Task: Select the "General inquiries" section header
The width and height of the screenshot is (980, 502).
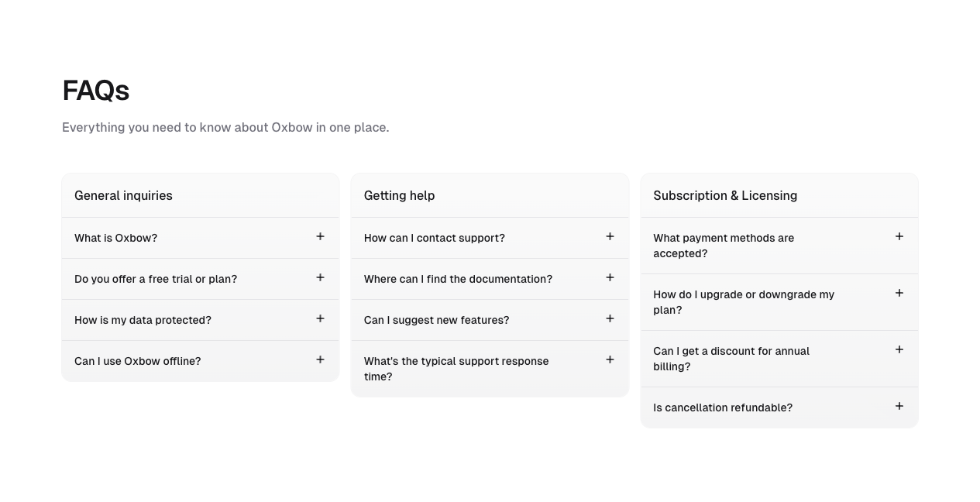Action: (123, 196)
